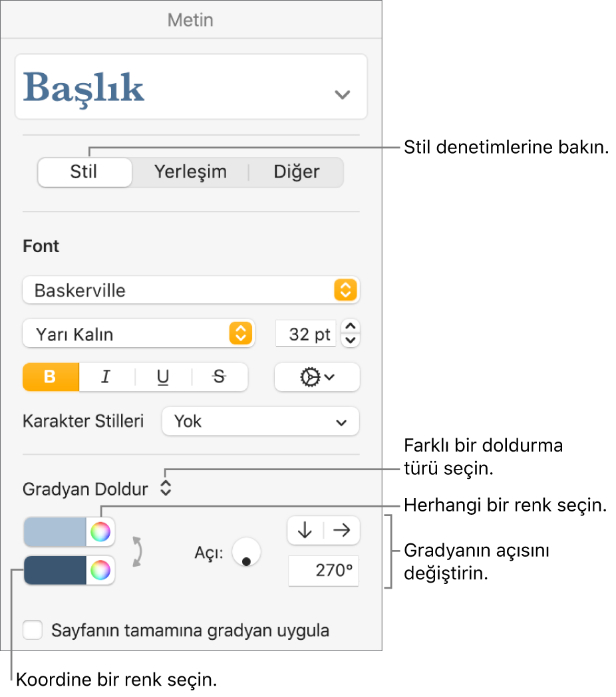Click the dark blue gradient color well
This screenshot has width=616, height=697.
coord(55,571)
